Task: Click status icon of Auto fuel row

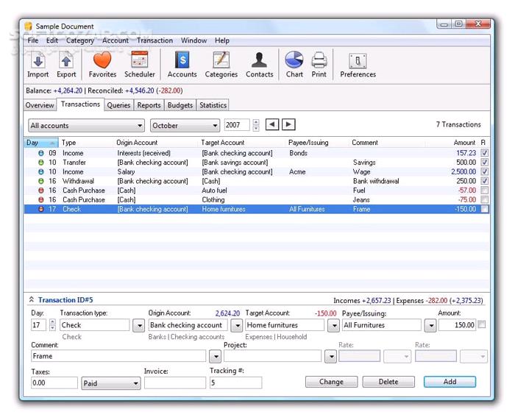Action: click(x=41, y=191)
